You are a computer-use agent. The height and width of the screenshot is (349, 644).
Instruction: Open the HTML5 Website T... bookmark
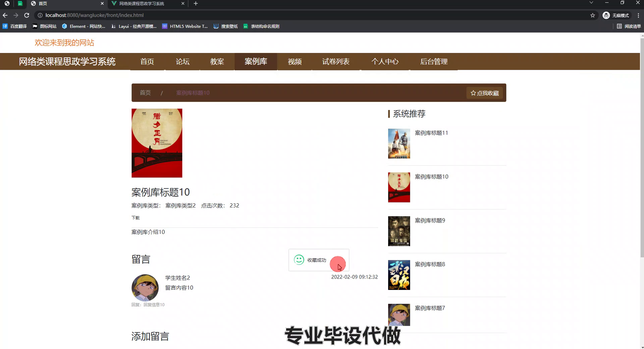click(x=185, y=26)
